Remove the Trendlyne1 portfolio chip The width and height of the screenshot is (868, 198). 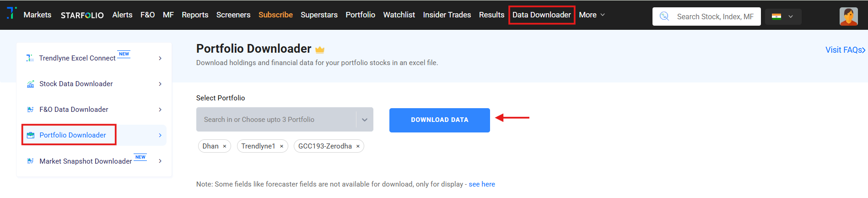(x=281, y=146)
